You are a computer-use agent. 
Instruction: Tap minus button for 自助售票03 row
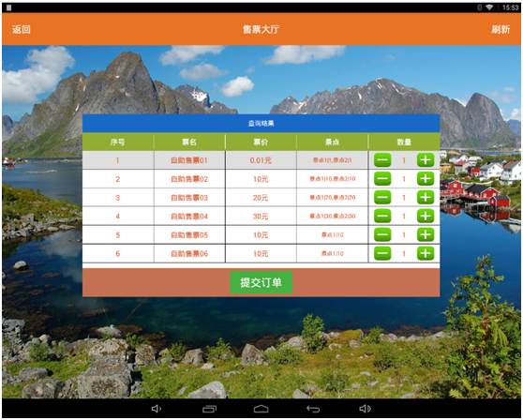pyautogui.click(x=382, y=198)
